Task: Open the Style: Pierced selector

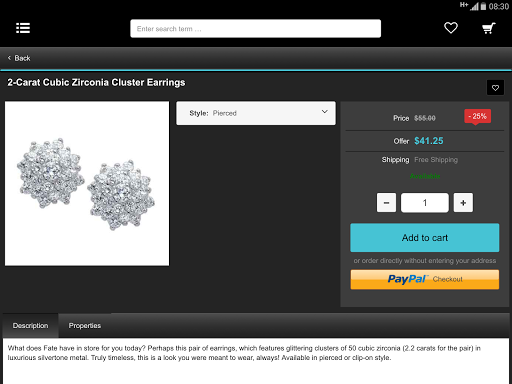Action: click(x=256, y=113)
